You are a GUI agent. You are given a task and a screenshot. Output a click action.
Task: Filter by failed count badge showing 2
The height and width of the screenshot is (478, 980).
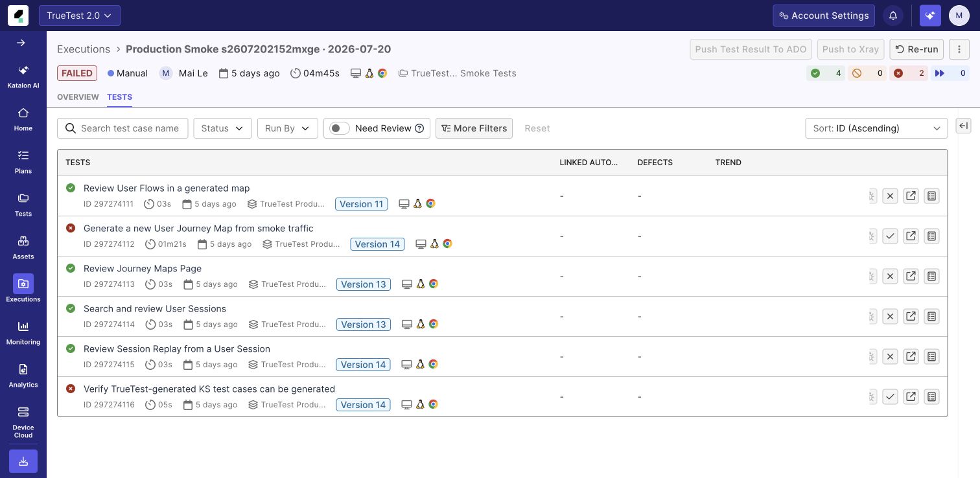click(x=909, y=73)
